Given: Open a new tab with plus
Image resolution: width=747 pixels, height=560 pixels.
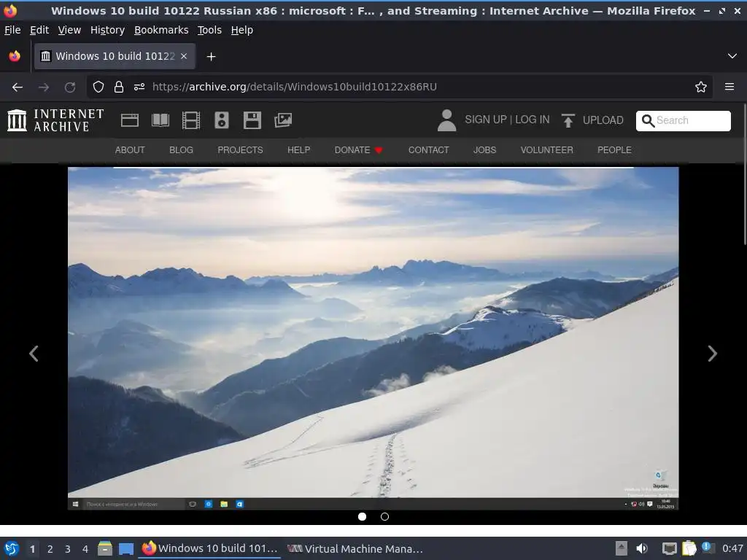Looking at the screenshot, I should tap(211, 57).
